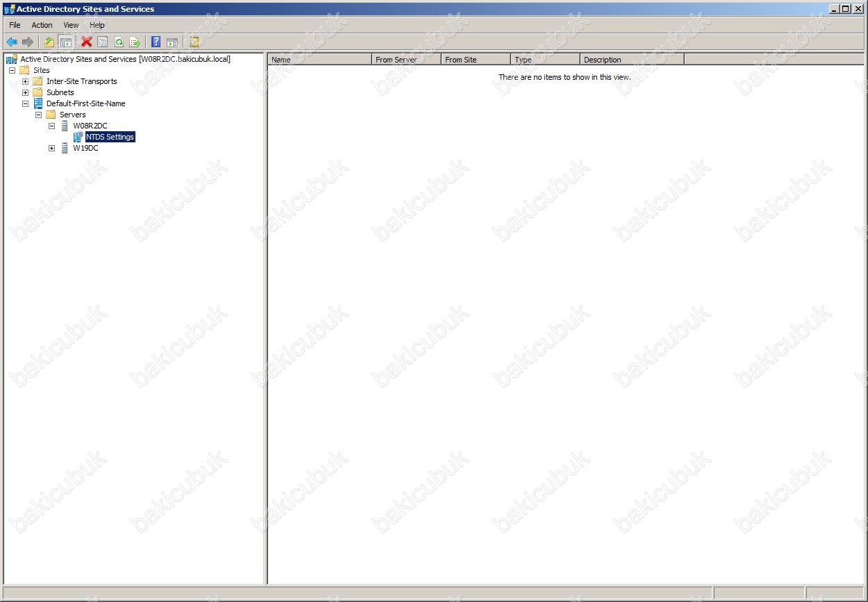Click the NTDS Settings node icon

click(x=78, y=137)
